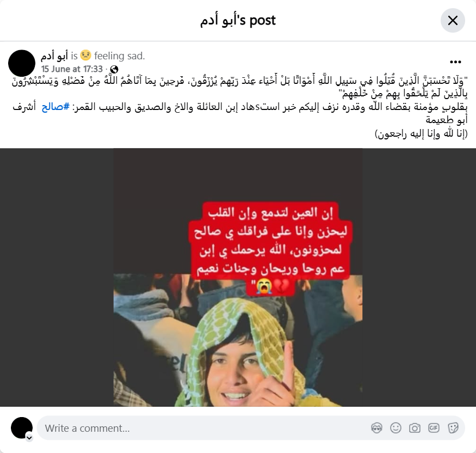Open the three-dot post options menu
This screenshot has height=453, width=476.
pyautogui.click(x=455, y=62)
